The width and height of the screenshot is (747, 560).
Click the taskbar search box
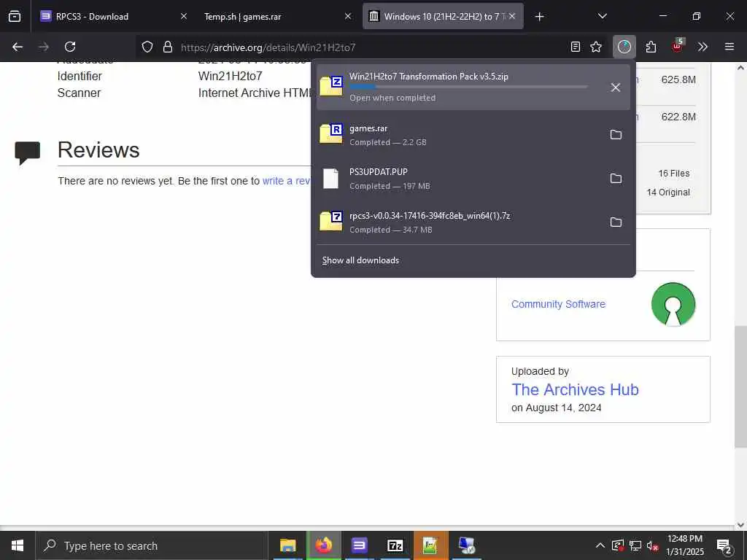(x=152, y=545)
